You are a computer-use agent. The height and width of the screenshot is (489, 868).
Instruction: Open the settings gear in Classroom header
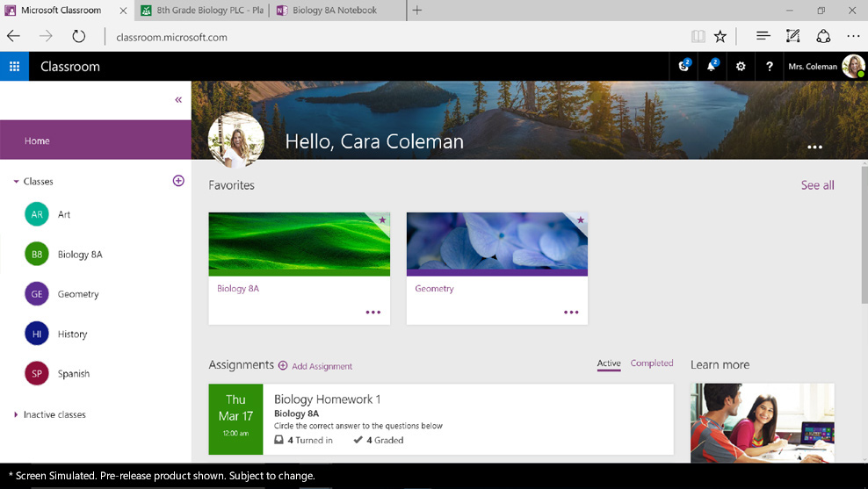(741, 67)
